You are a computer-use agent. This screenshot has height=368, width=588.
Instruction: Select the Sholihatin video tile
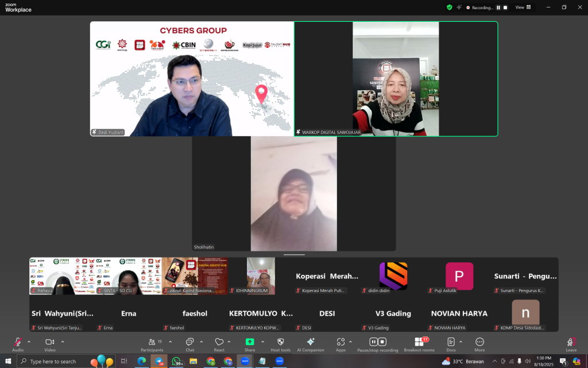pyautogui.click(x=293, y=194)
